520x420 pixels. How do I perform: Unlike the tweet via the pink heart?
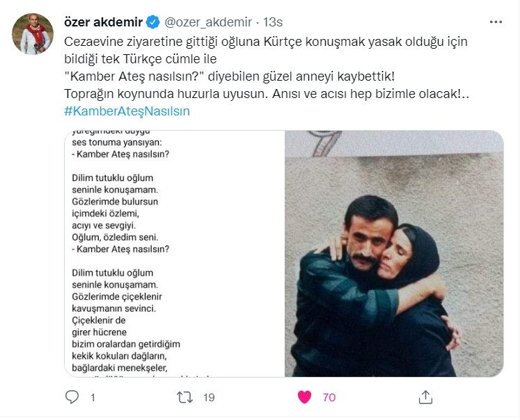pos(304,397)
